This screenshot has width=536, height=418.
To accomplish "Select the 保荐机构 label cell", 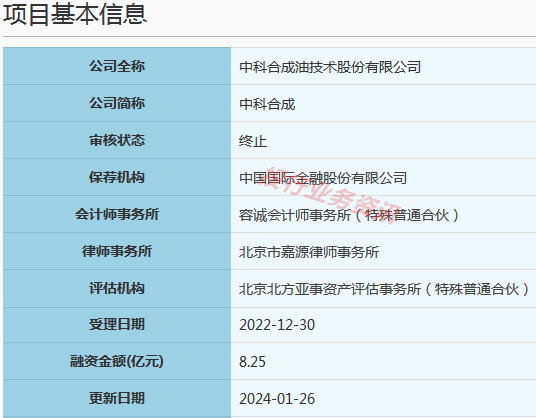I will 117,177.
